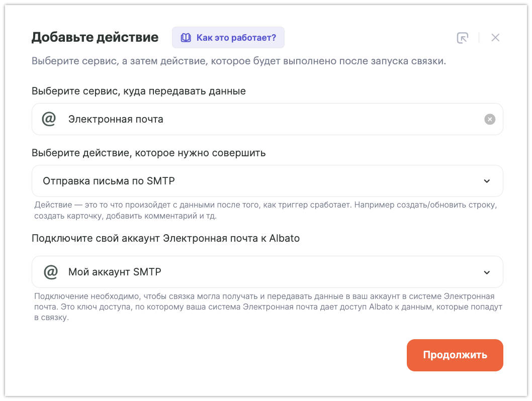
Task: Open the "Как это работает?" help link
Action: tap(236, 38)
